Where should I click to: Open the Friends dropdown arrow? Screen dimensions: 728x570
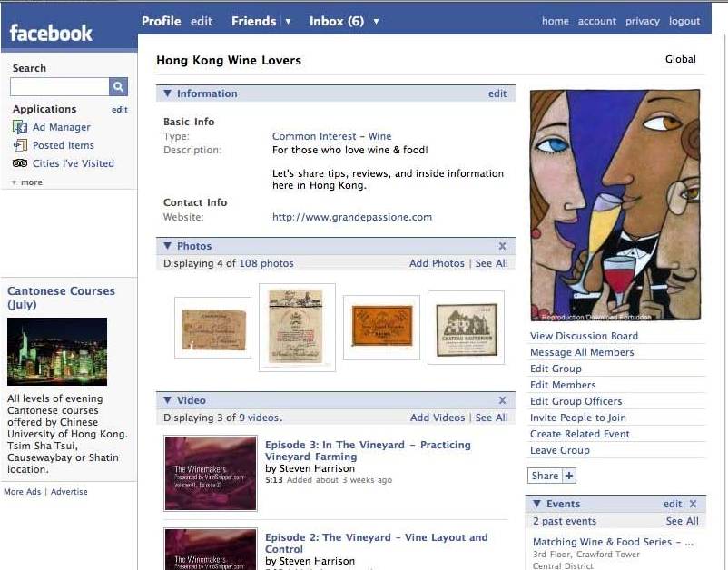tap(288, 22)
